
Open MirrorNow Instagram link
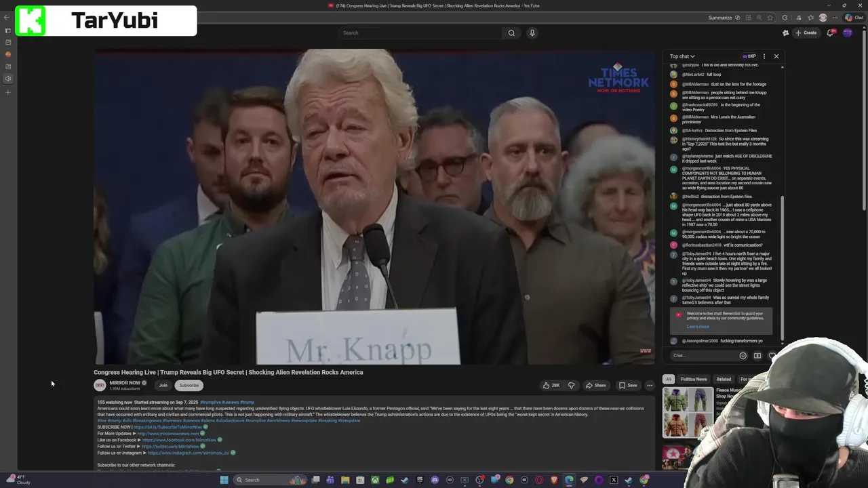(189, 453)
